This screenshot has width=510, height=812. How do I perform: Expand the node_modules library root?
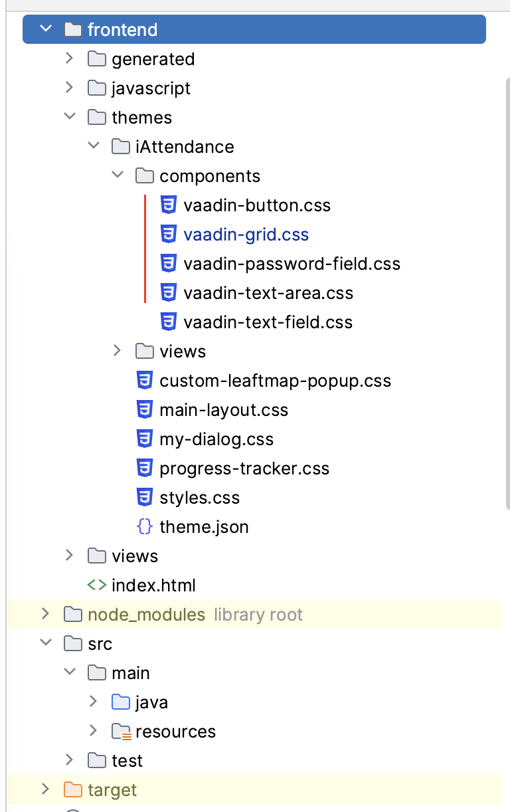coord(45,615)
